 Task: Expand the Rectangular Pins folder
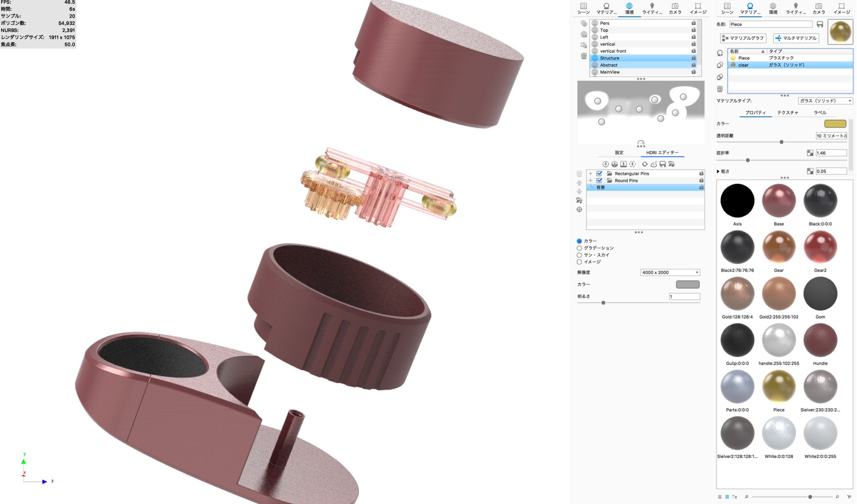590,173
